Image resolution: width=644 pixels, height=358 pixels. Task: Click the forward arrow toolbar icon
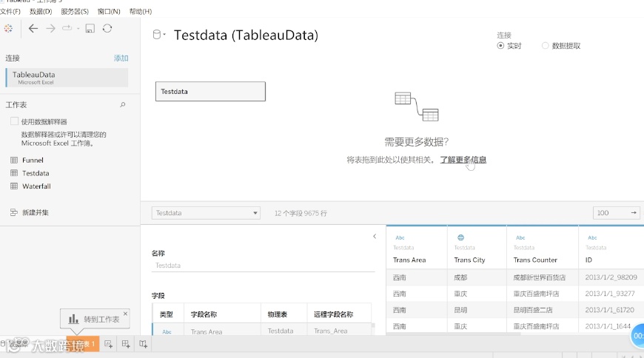[x=50, y=28]
